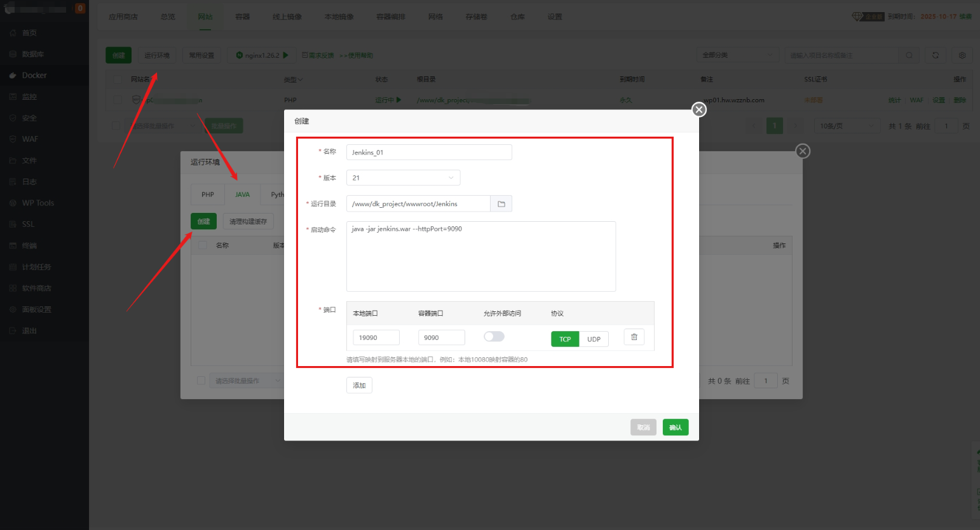Select the TCP protocol option
Viewport: 980px width, 530px height.
pyautogui.click(x=565, y=339)
